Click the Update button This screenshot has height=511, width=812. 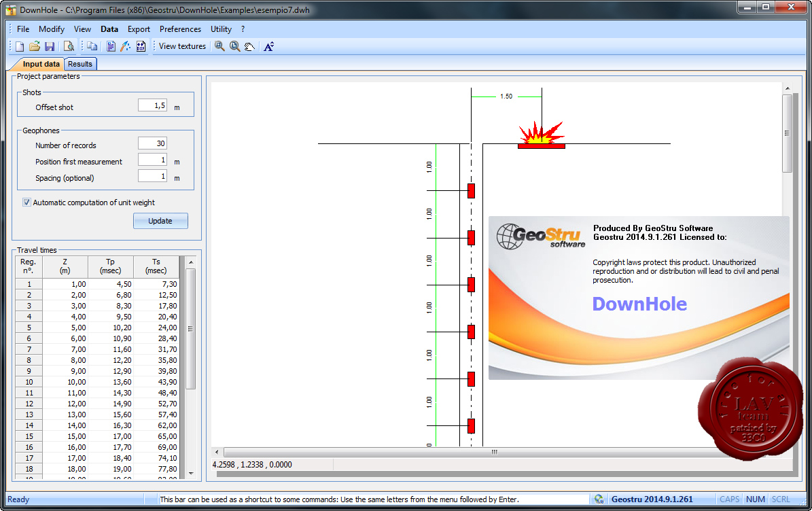click(x=160, y=221)
